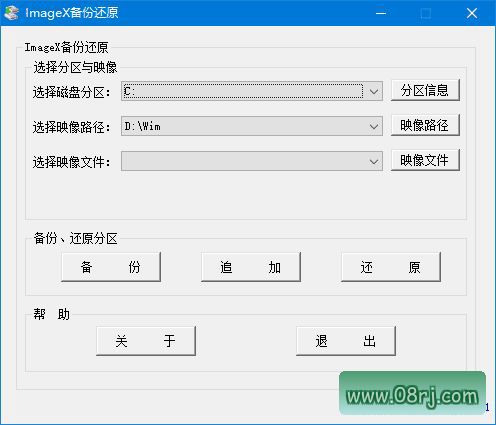The image size is (496, 425).
Task: Click the 还原 restore button
Action: pos(391,267)
